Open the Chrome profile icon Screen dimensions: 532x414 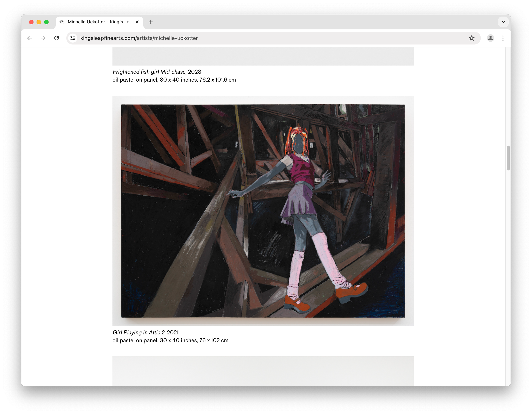click(490, 38)
